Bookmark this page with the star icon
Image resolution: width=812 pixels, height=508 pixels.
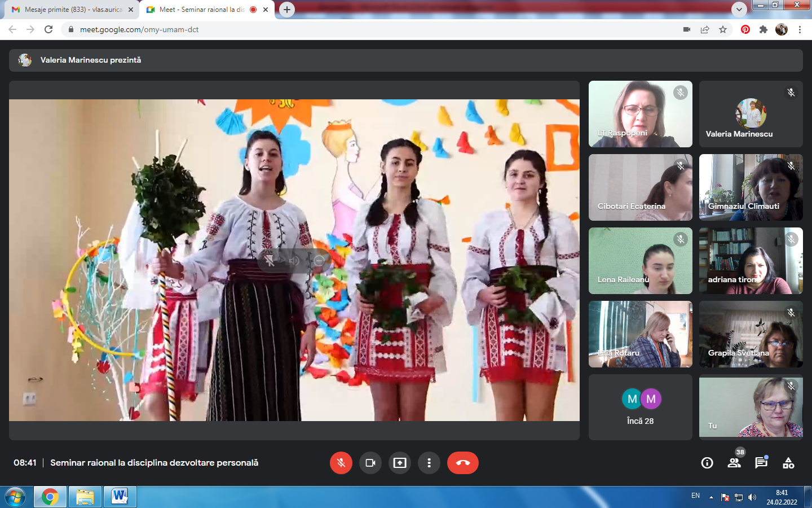[723, 29]
